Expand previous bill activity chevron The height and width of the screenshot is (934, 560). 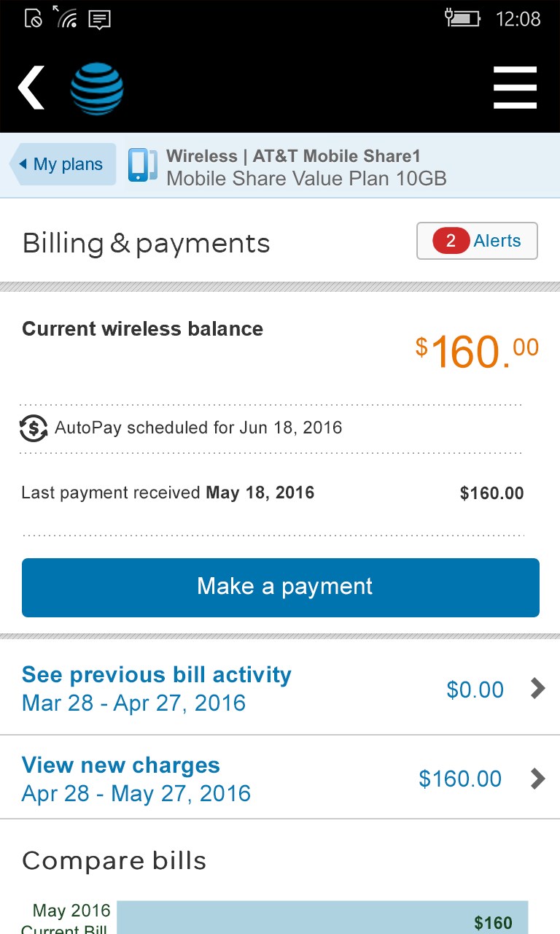538,689
